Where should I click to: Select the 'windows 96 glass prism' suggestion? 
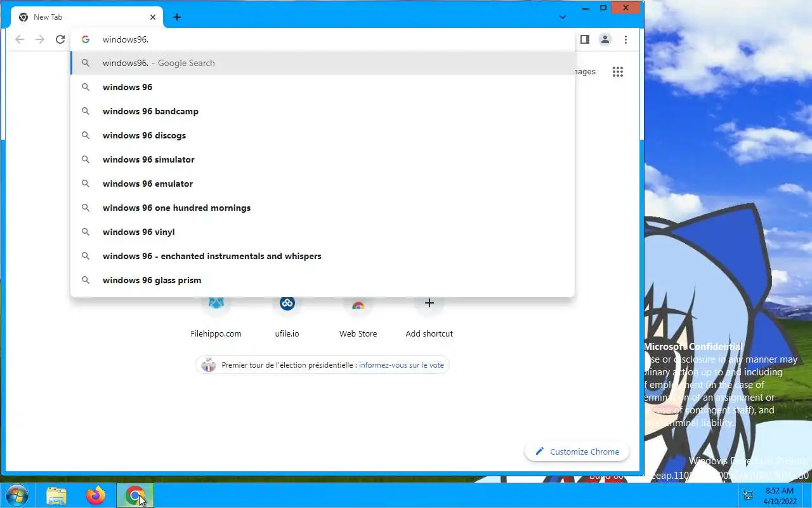pyautogui.click(x=322, y=280)
